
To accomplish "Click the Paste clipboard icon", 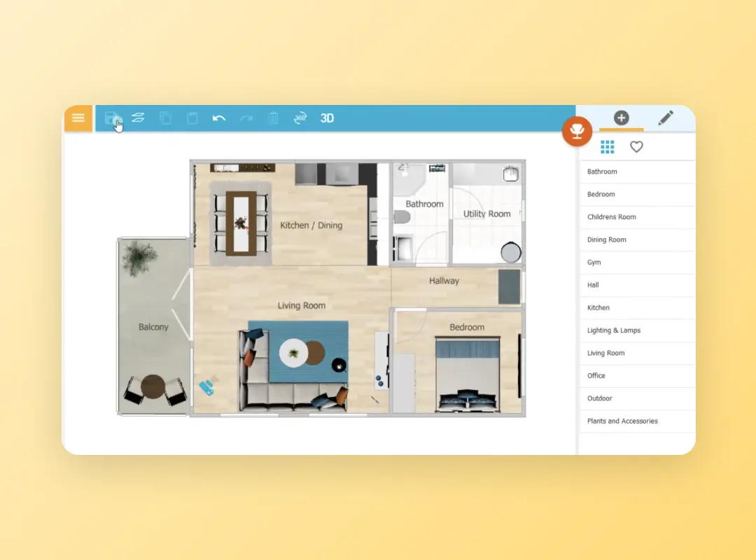I will (x=192, y=118).
